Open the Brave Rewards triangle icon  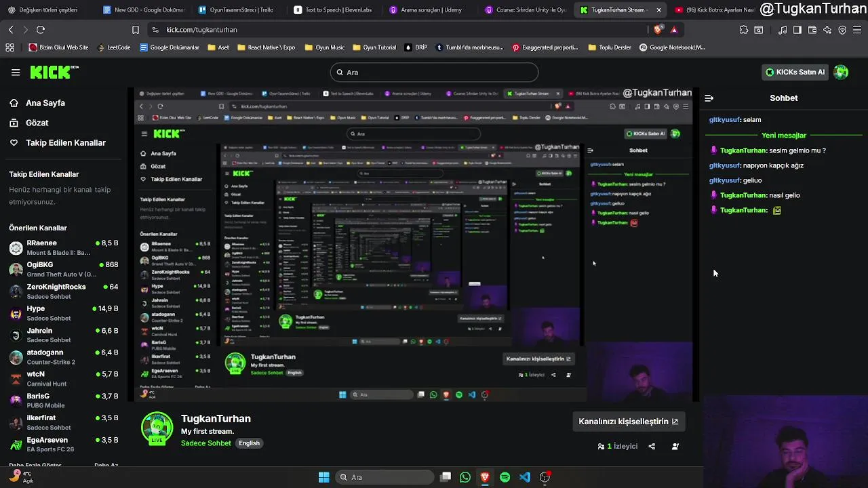[x=674, y=30]
